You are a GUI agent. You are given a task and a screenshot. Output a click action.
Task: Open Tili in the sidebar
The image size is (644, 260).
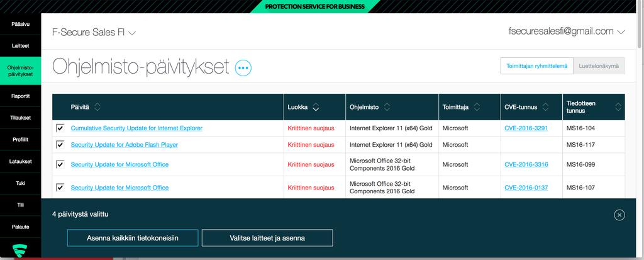point(21,205)
